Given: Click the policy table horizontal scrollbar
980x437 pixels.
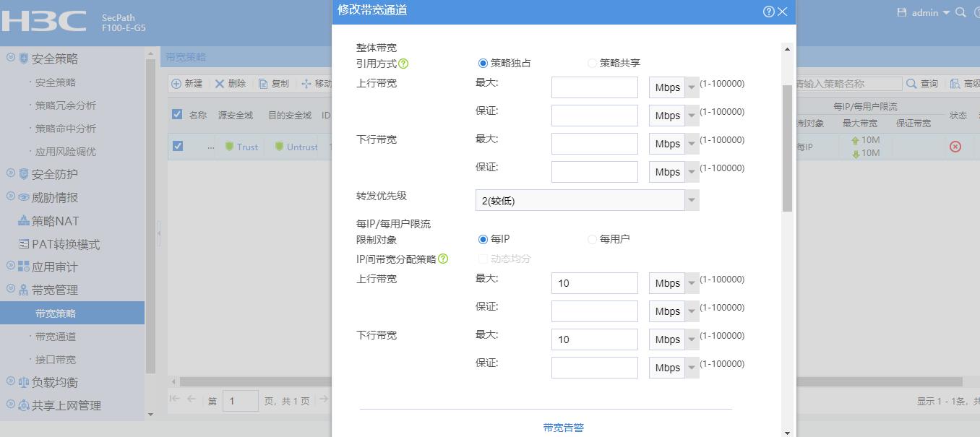Looking at the screenshot, I should tap(571, 381).
